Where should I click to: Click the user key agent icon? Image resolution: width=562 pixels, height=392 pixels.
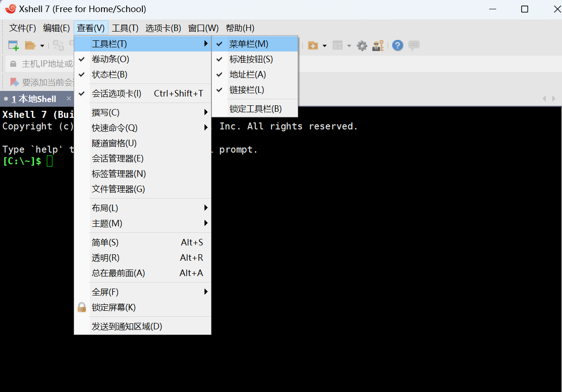point(378,45)
